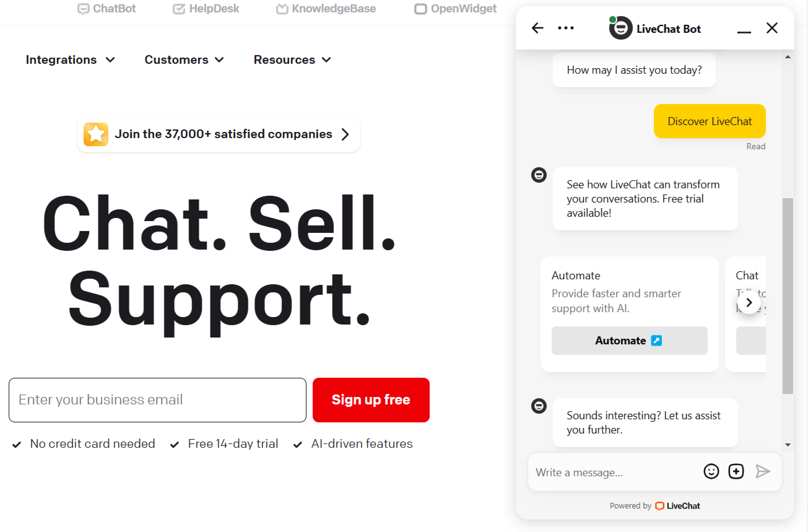Click the attachment plus icon in chat
This screenshot has height=532, width=808.
(x=736, y=471)
